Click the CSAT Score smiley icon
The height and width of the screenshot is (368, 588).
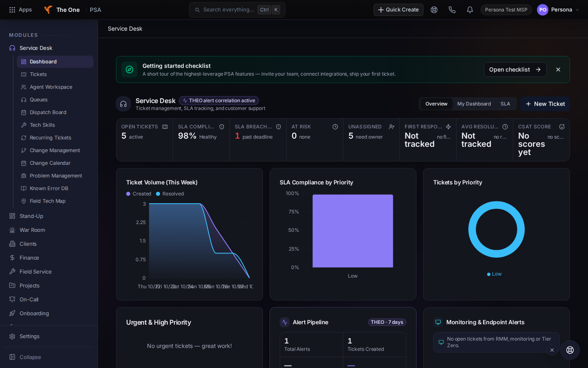(x=562, y=127)
